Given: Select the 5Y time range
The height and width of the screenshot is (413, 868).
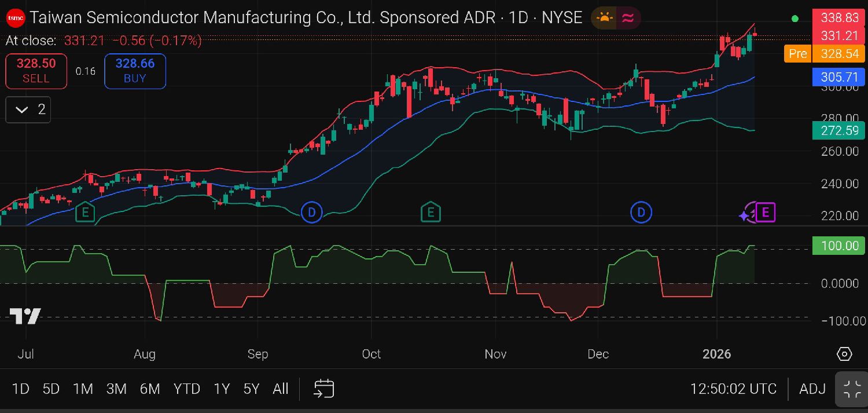Looking at the screenshot, I should click(x=251, y=389).
